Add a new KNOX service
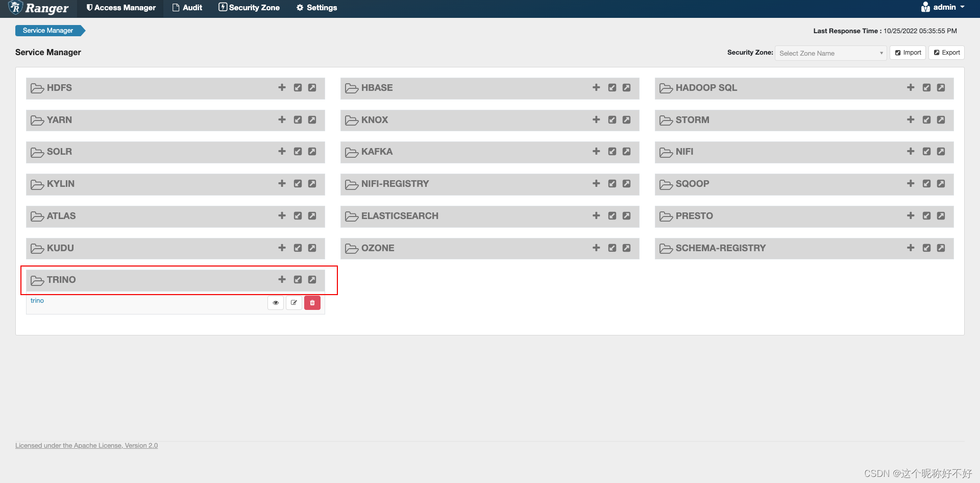 [x=596, y=119]
